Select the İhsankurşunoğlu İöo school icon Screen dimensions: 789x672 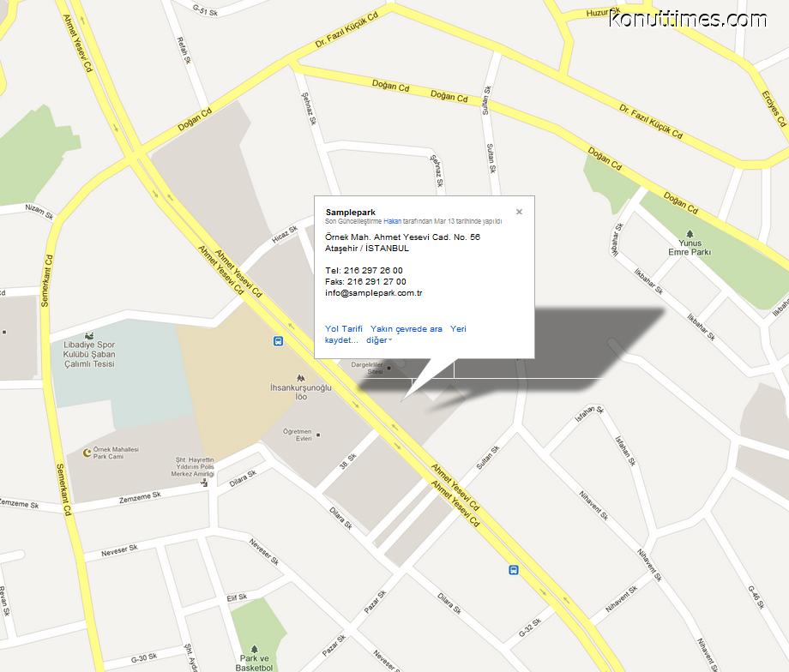point(301,378)
